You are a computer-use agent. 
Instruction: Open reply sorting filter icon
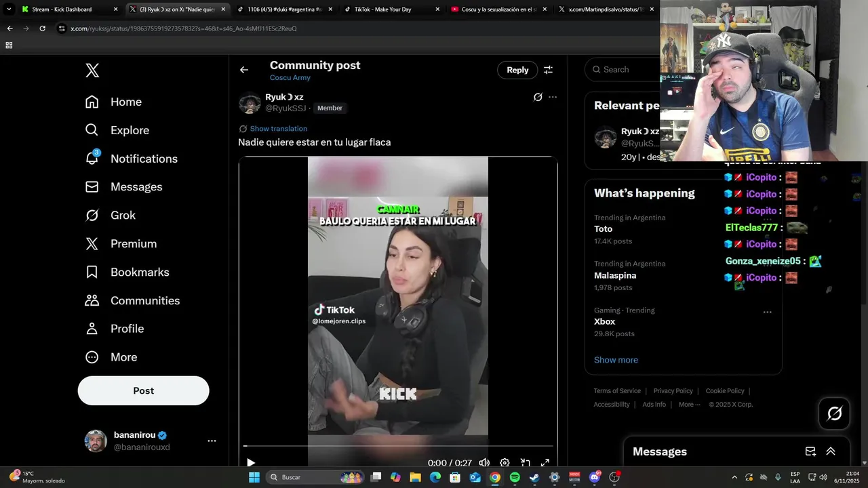pyautogui.click(x=548, y=70)
